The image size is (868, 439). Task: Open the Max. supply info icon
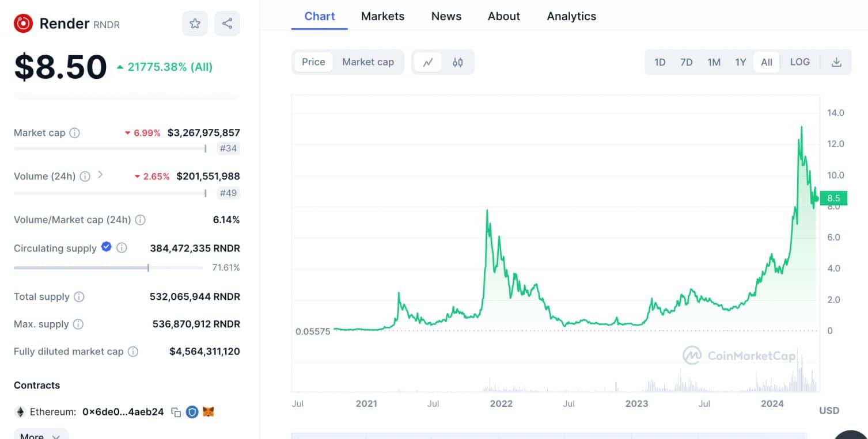point(78,325)
